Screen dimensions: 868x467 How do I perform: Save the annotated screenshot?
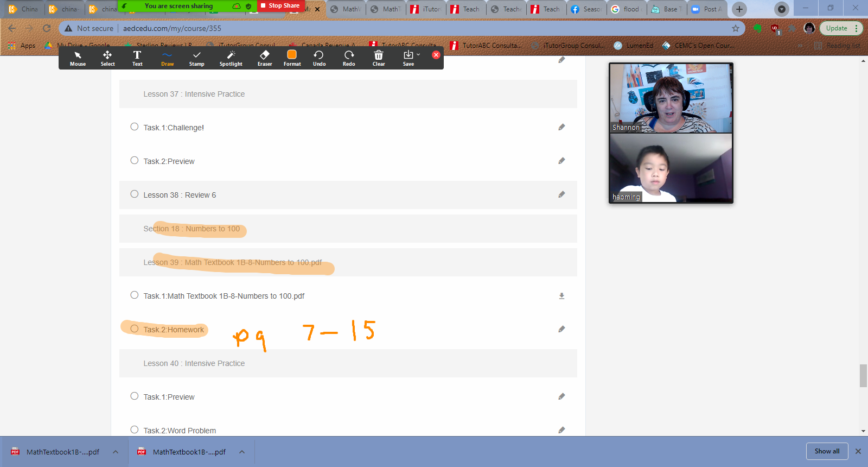pyautogui.click(x=408, y=58)
